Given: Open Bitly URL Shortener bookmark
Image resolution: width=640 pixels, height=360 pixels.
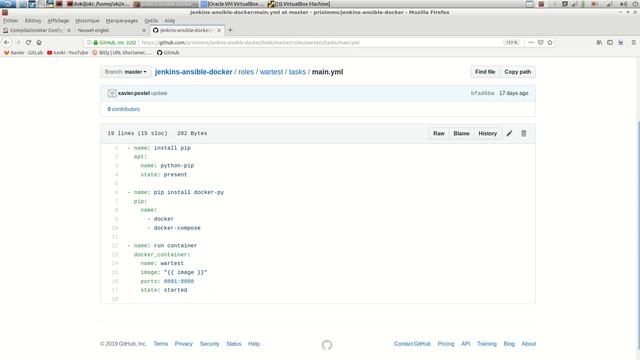Looking at the screenshot, I should (x=122, y=53).
